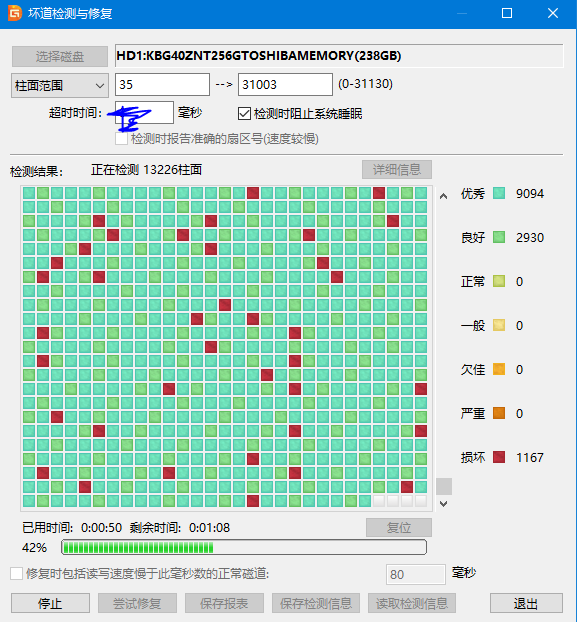The image size is (577, 622).
Task: Enable 修复时包括读写速度慢 checkbox
Action: coord(16,574)
